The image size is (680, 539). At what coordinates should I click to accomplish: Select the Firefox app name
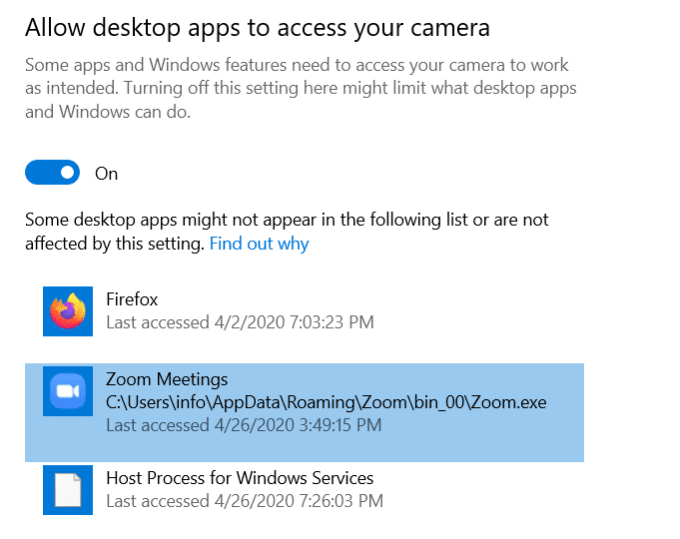(132, 299)
